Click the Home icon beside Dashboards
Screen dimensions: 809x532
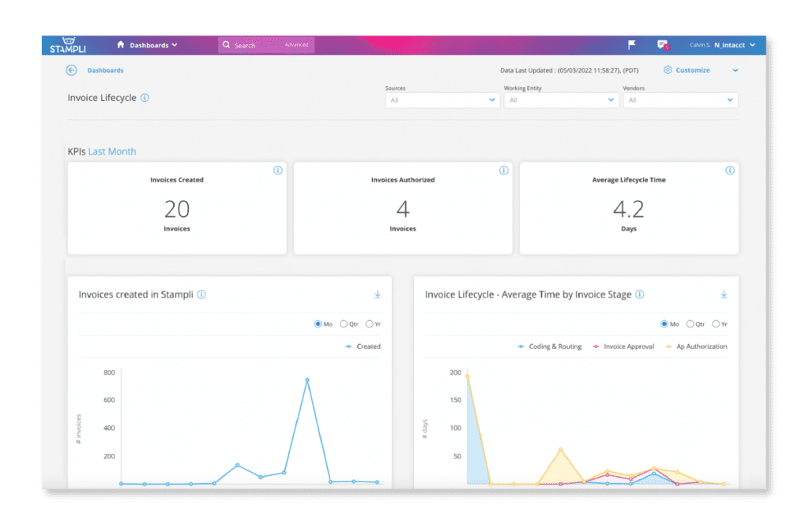coord(120,45)
